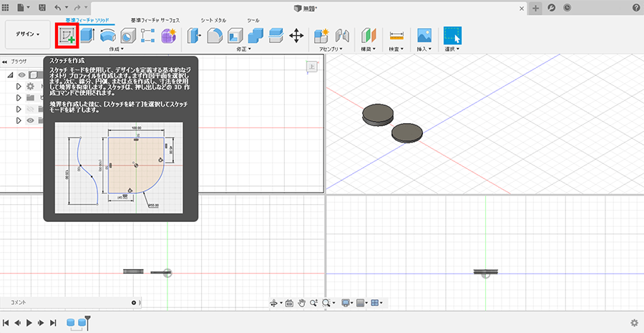Toggle visibility eye on the root component
The image size is (644, 333).
pos(21,74)
